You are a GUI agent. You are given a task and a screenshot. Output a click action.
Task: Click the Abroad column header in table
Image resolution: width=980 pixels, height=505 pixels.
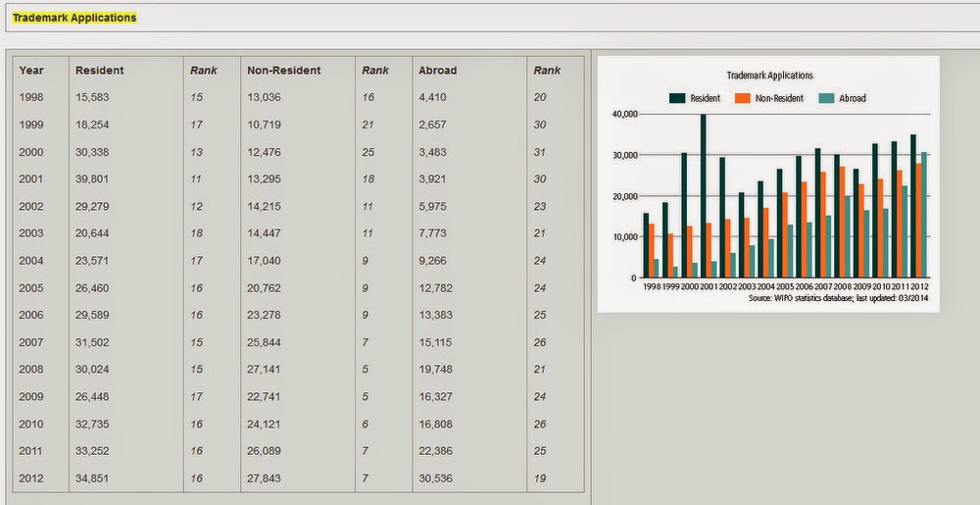click(x=437, y=71)
